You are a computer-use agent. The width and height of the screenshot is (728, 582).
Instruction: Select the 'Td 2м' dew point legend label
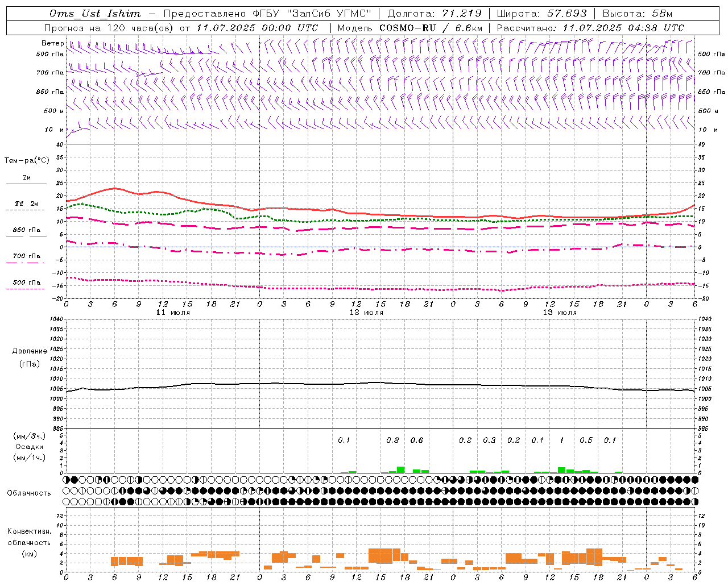pyautogui.click(x=27, y=203)
